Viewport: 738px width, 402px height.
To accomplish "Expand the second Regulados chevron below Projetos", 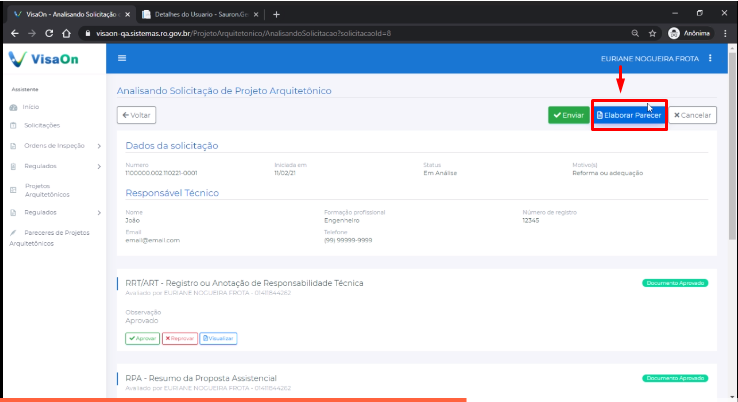I will 99,213.
